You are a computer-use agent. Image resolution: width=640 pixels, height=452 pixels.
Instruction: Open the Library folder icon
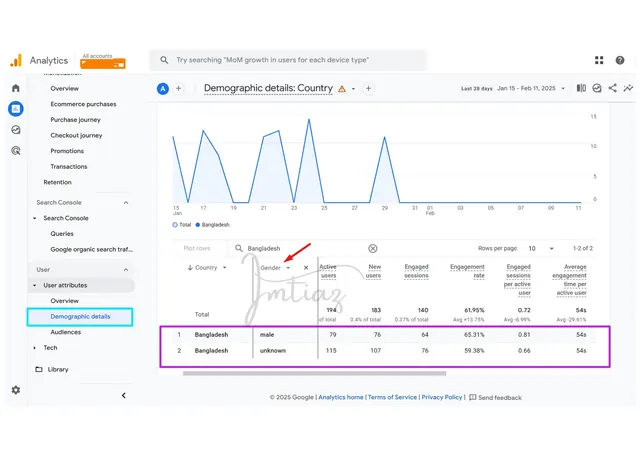(x=39, y=369)
